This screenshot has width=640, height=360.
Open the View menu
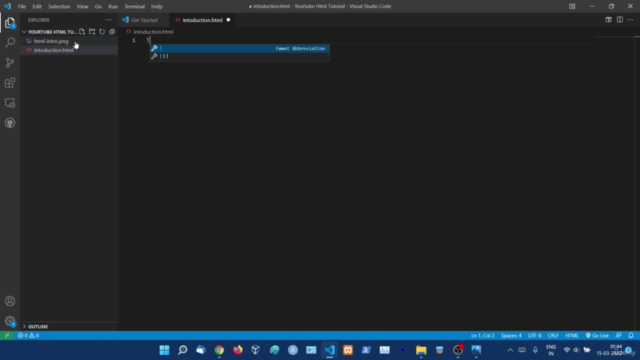[x=82, y=7]
